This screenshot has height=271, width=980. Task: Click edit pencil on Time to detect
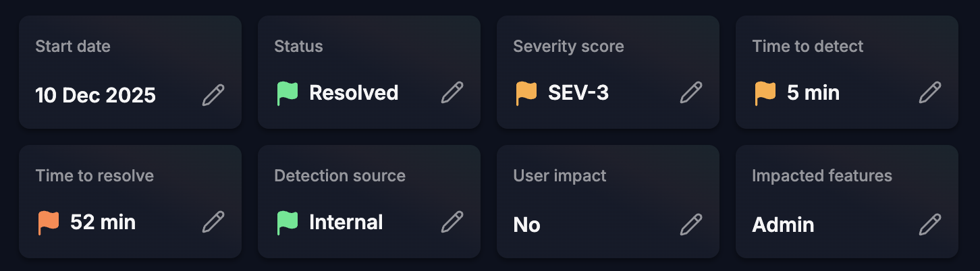[930, 92]
